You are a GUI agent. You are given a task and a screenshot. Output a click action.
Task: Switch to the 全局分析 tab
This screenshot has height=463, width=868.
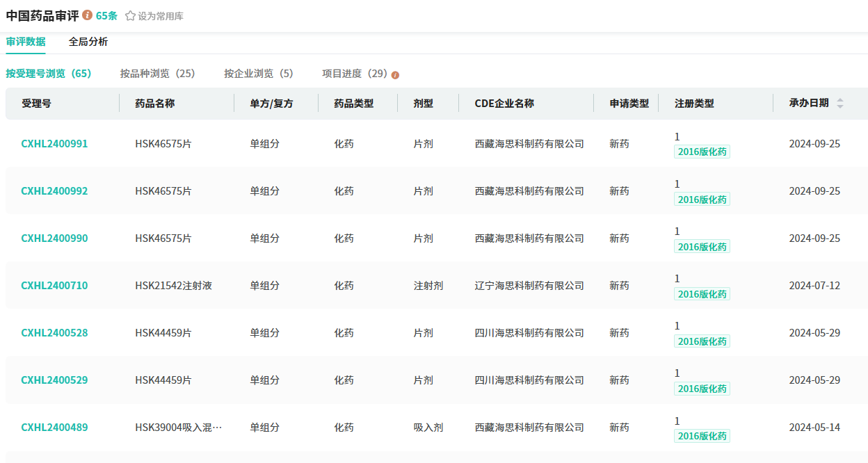pyautogui.click(x=88, y=42)
